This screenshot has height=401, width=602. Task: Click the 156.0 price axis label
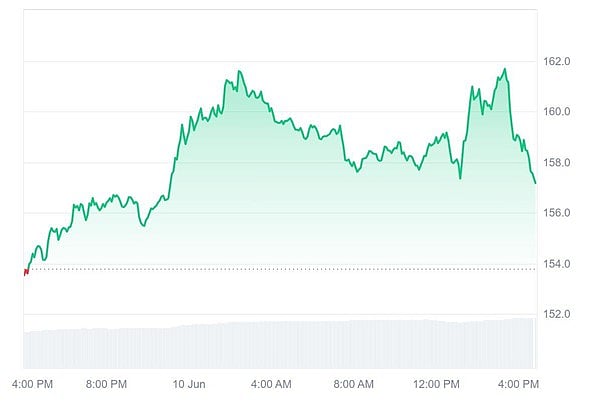point(557,213)
